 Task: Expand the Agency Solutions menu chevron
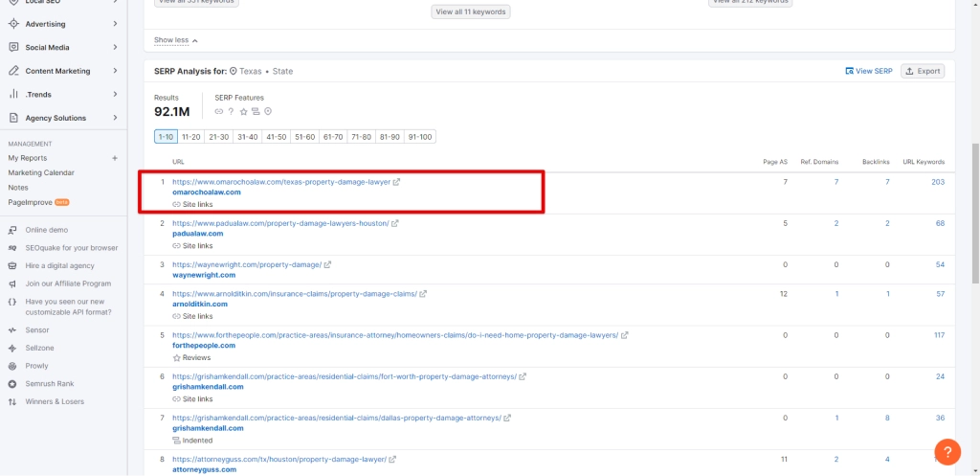point(115,118)
